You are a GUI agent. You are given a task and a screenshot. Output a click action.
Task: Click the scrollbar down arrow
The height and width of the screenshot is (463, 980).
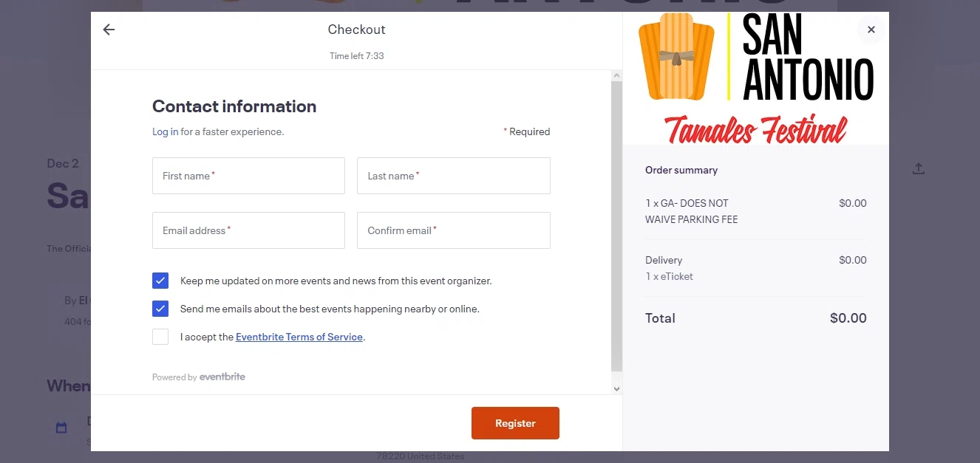(x=617, y=388)
